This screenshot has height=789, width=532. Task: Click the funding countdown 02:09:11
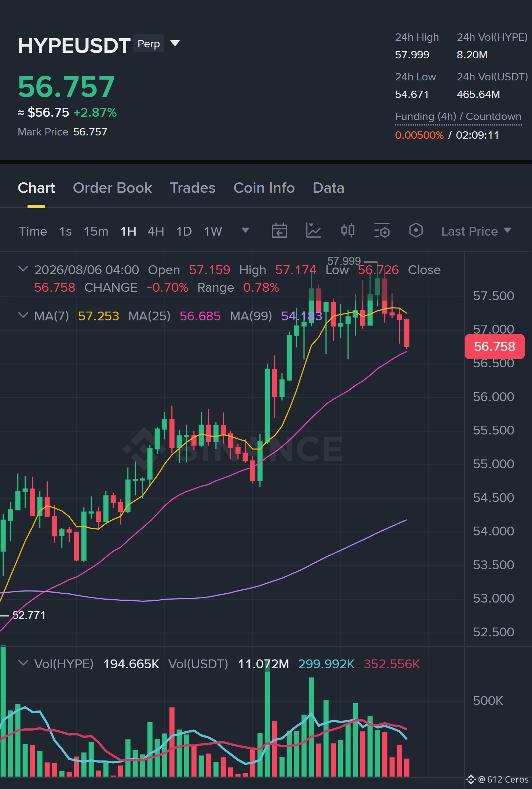[477, 135]
